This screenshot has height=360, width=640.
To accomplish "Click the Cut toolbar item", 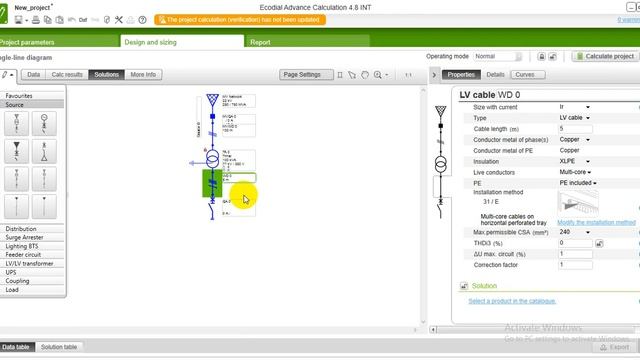I will (x=83, y=20).
